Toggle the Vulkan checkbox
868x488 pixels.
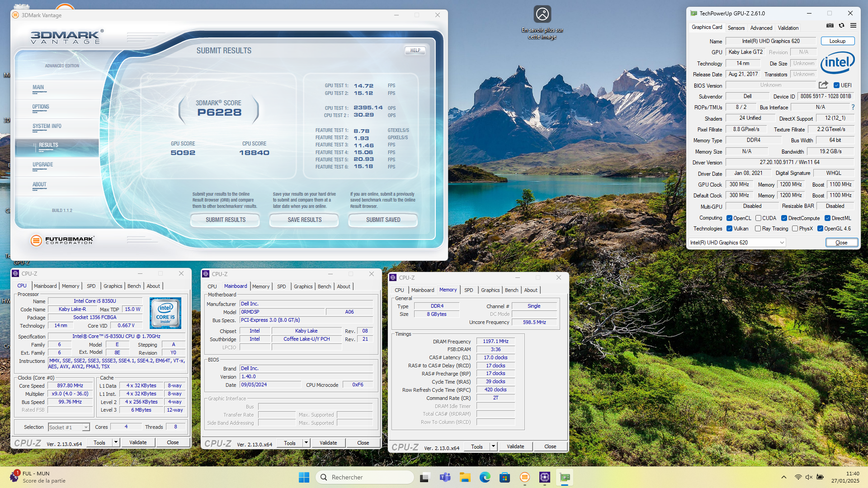click(729, 229)
